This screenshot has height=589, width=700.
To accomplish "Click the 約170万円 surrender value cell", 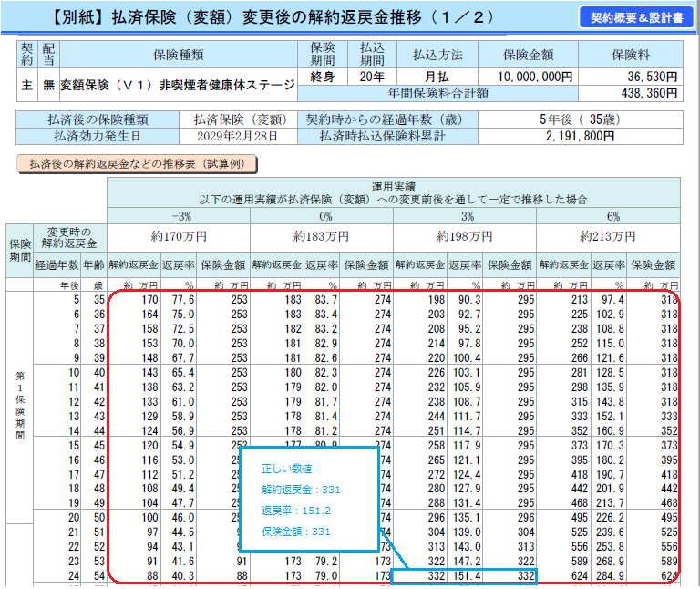I will (178, 236).
